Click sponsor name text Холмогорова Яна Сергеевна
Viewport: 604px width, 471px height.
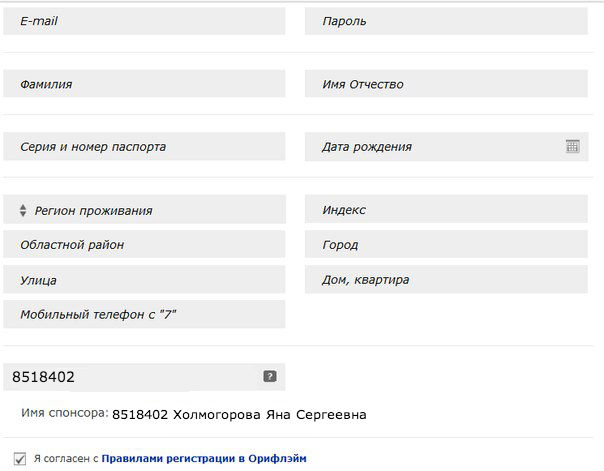[270, 415]
